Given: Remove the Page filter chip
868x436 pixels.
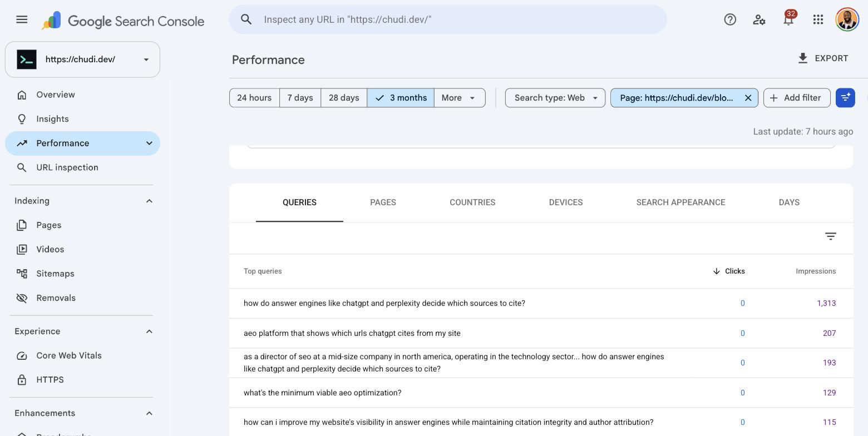Looking at the screenshot, I should coord(748,98).
